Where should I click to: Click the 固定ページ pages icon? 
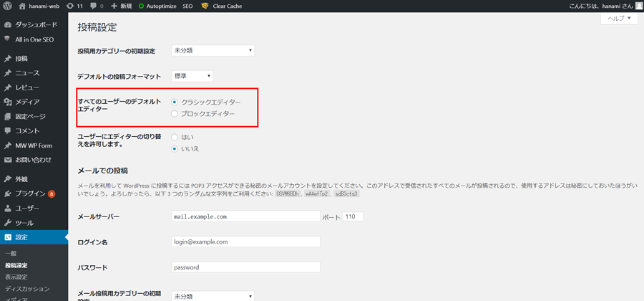pyautogui.click(x=7, y=116)
